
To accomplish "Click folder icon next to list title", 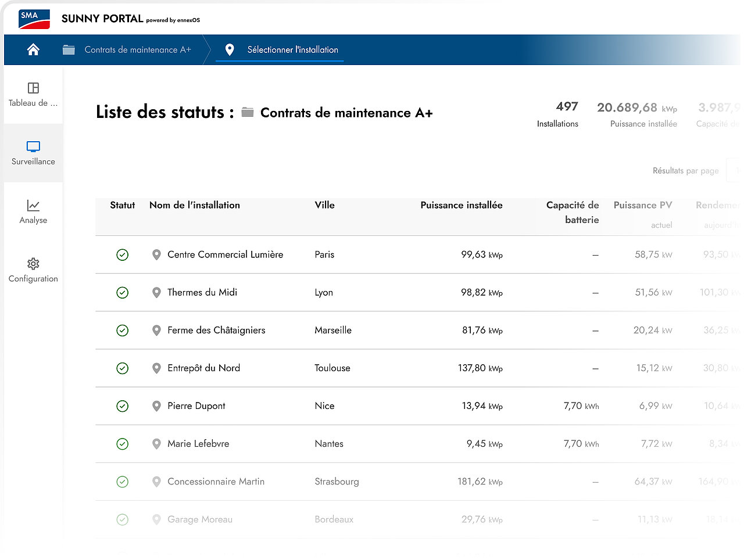I will click(248, 112).
